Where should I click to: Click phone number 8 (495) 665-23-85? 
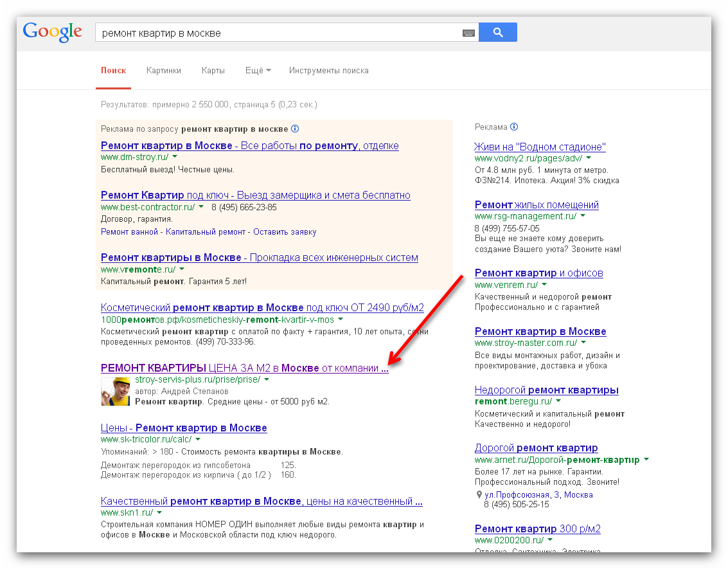click(x=244, y=207)
